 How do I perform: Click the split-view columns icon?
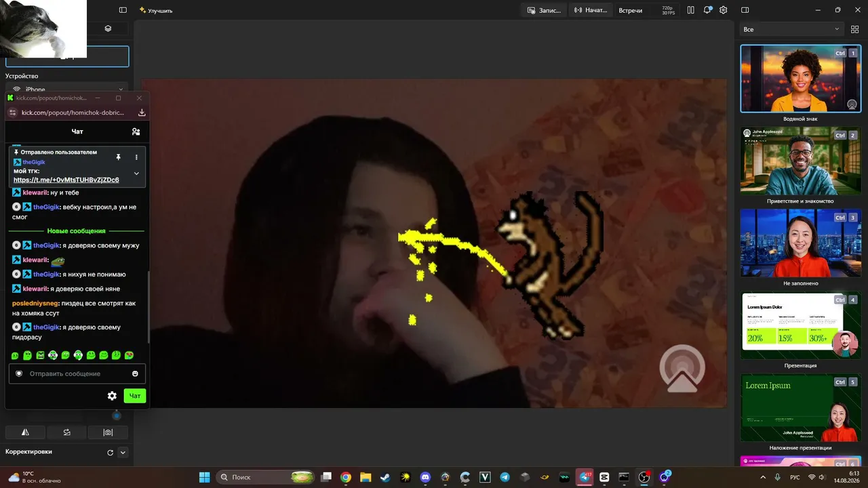(690, 10)
